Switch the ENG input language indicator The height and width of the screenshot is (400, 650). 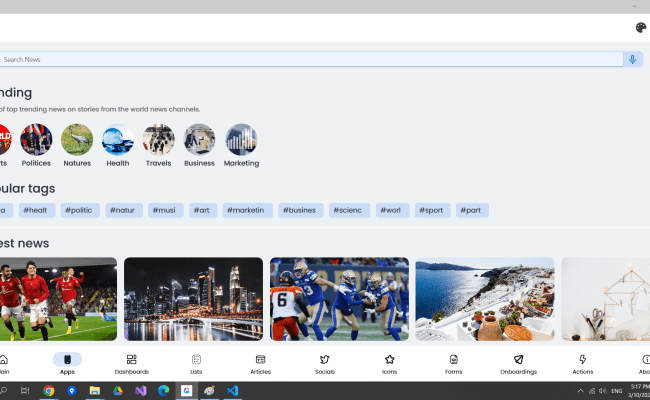[617, 390]
